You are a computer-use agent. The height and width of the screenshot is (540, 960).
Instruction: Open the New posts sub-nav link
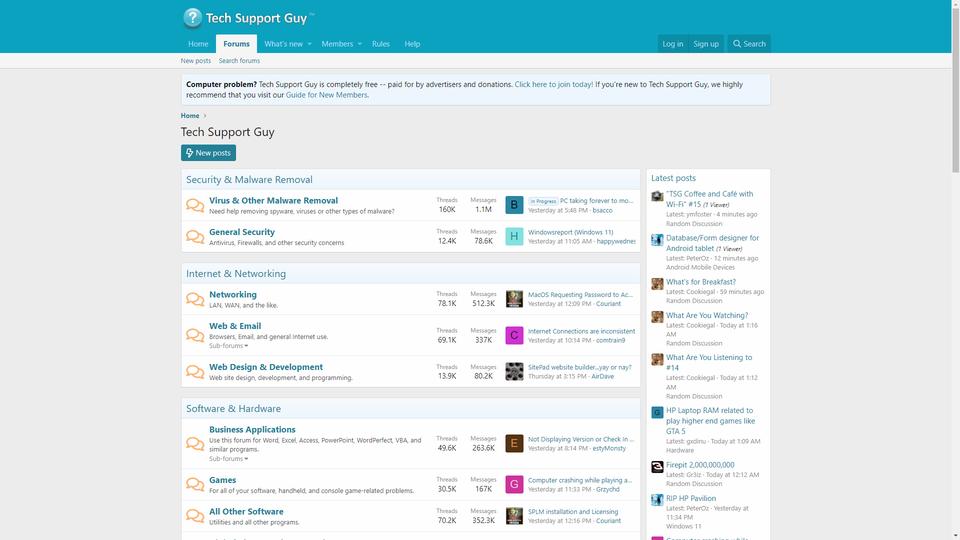click(195, 61)
